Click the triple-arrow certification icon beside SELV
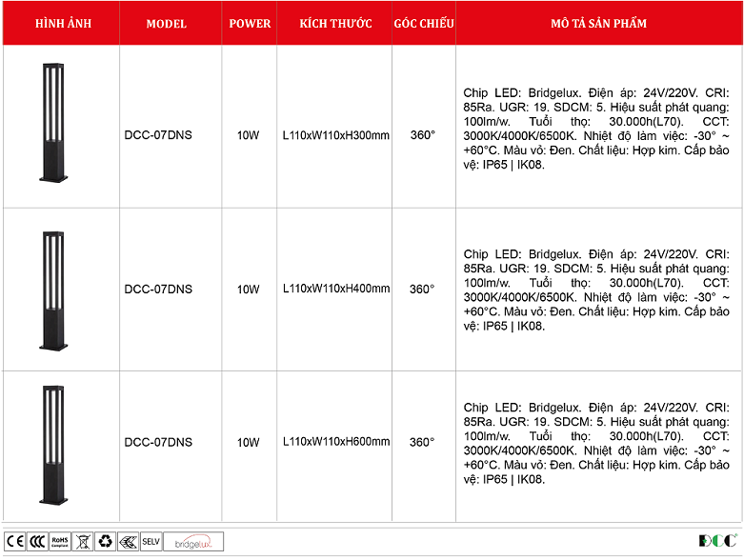The image size is (744, 560). [x=128, y=541]
